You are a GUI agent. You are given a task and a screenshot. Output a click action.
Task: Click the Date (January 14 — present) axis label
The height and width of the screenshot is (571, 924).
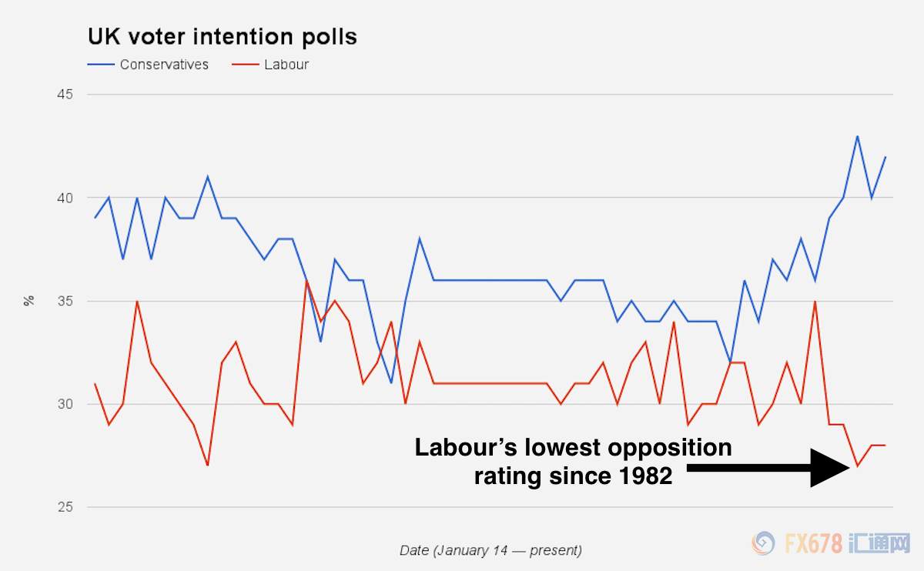coord(490,550)
